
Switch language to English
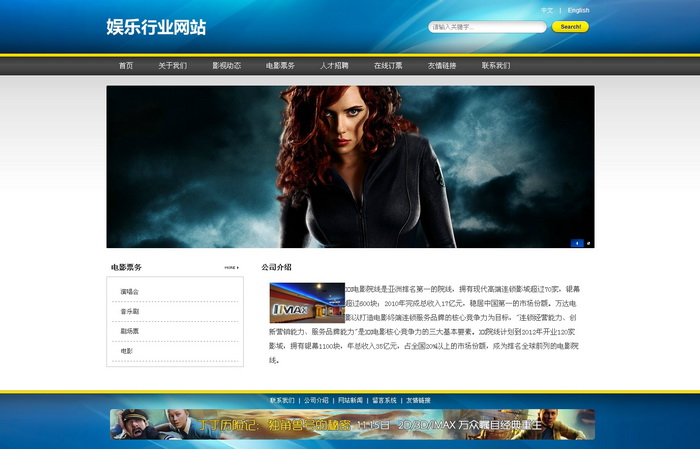578,10
